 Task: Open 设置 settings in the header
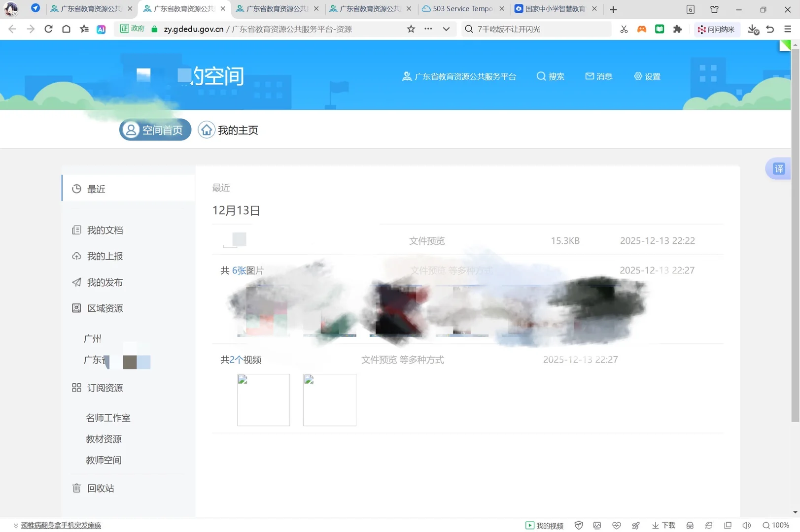647,76
